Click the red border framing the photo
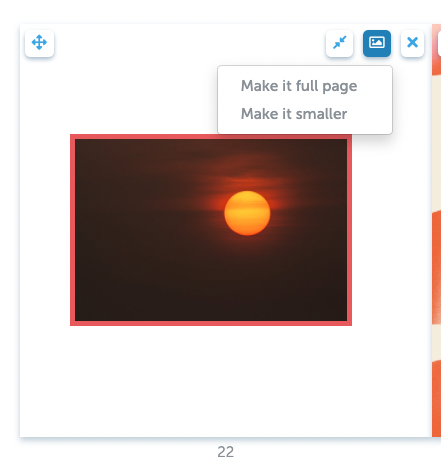The height and width of the screenshot is (470, 441). pyautogui.click(x=211, y=323)
